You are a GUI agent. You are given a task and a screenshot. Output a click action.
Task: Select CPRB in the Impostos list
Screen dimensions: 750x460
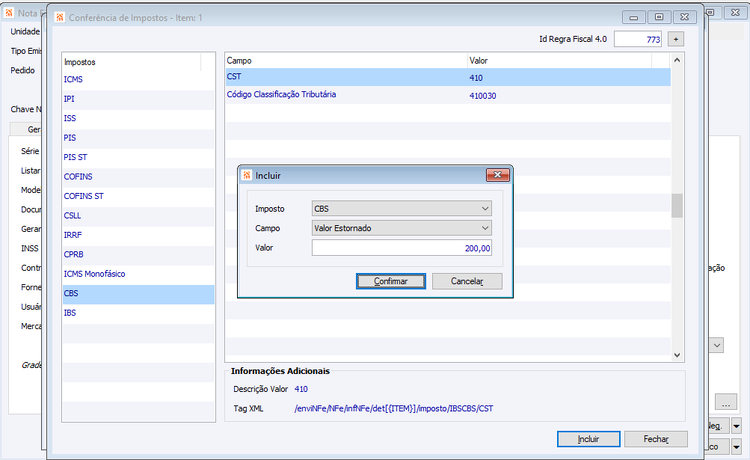coord(138,254)
